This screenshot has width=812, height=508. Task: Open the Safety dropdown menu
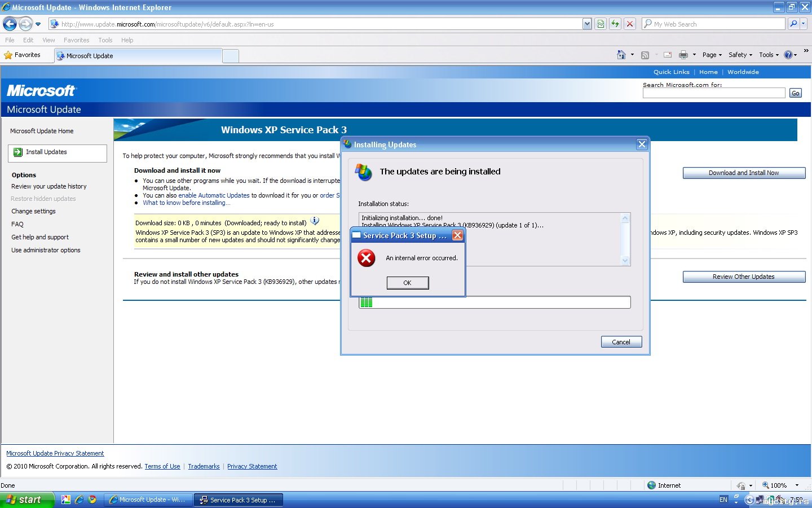740,55
